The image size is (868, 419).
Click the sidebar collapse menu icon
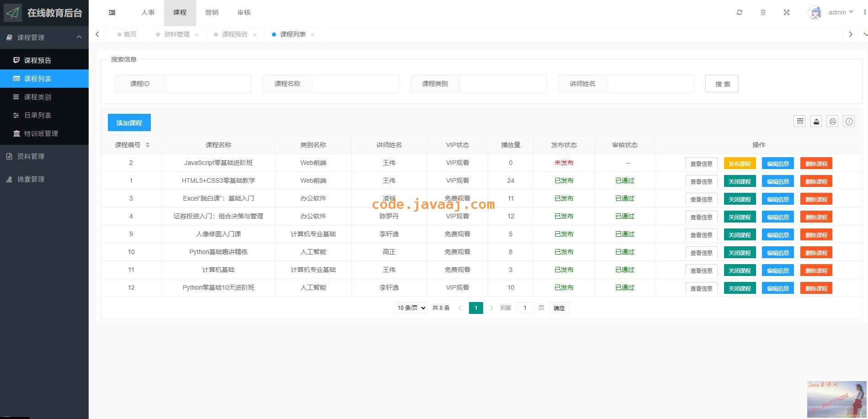point(112,13)
